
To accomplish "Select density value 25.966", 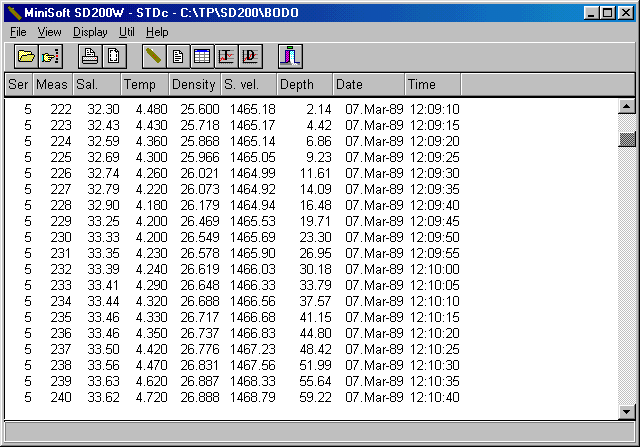I will [200, 157].
